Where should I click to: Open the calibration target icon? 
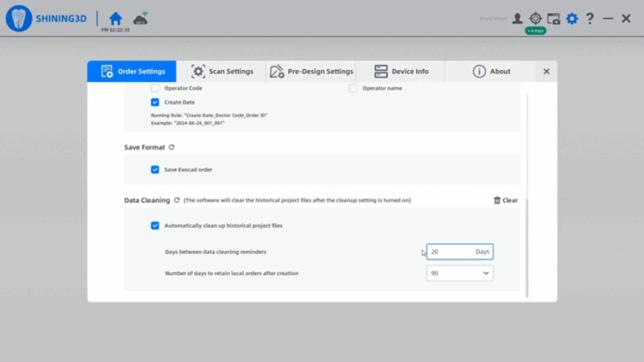tap(535, 19)
